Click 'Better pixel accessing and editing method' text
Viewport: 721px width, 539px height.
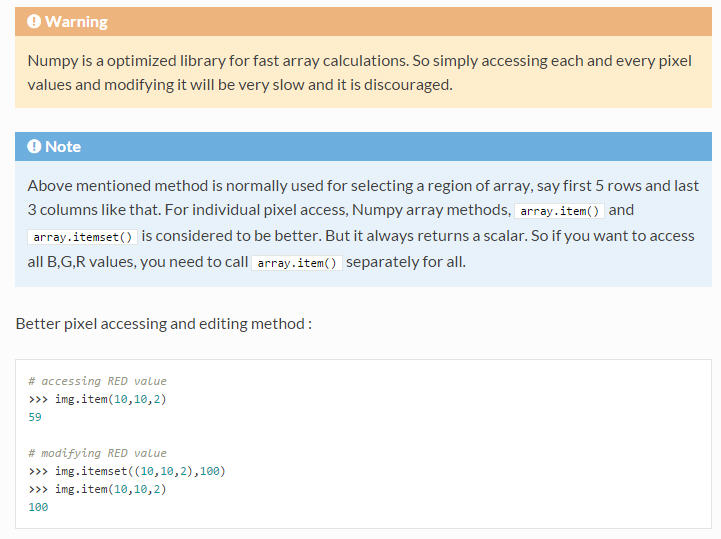pyautogui.click(x=160, y=324)
